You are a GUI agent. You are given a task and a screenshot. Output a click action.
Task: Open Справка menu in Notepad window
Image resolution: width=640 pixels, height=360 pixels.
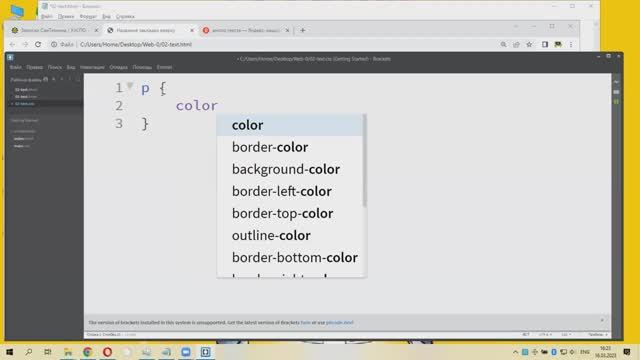pyautogui.click(x=125, y=16)
